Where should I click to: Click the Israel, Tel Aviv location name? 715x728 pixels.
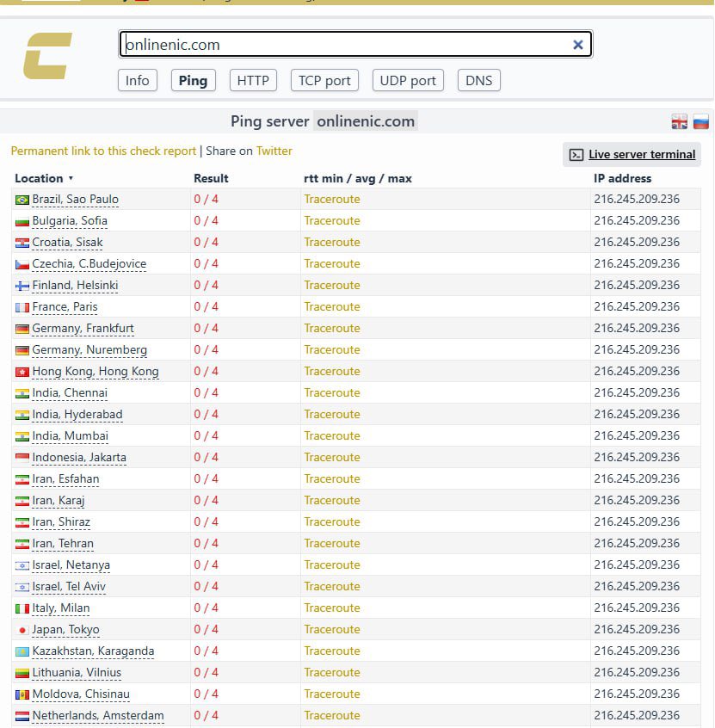tap(69, 586)
